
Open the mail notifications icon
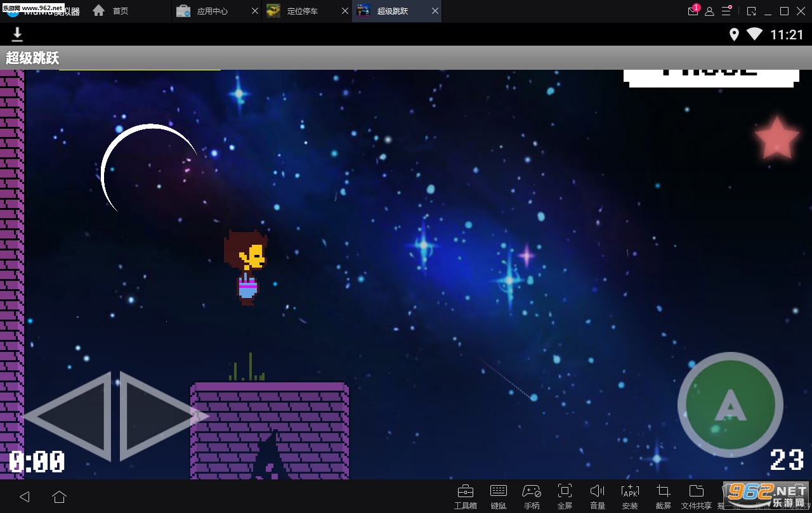[x=693, y=11]
